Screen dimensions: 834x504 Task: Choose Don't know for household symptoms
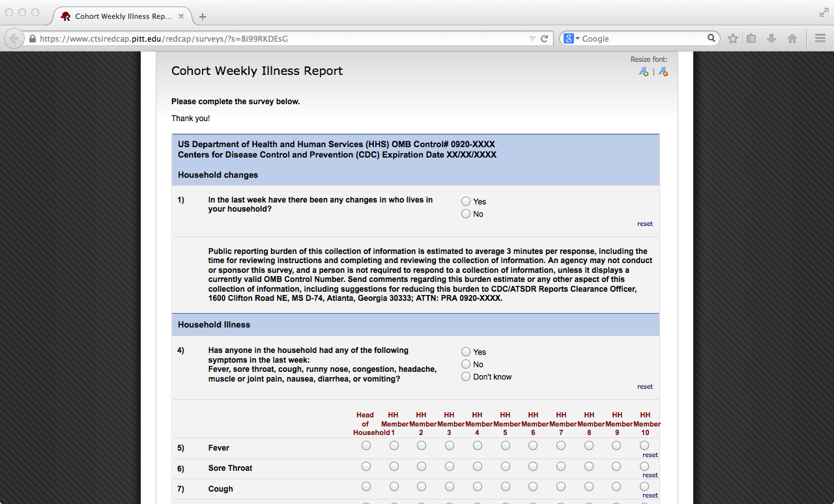(466, 377)
